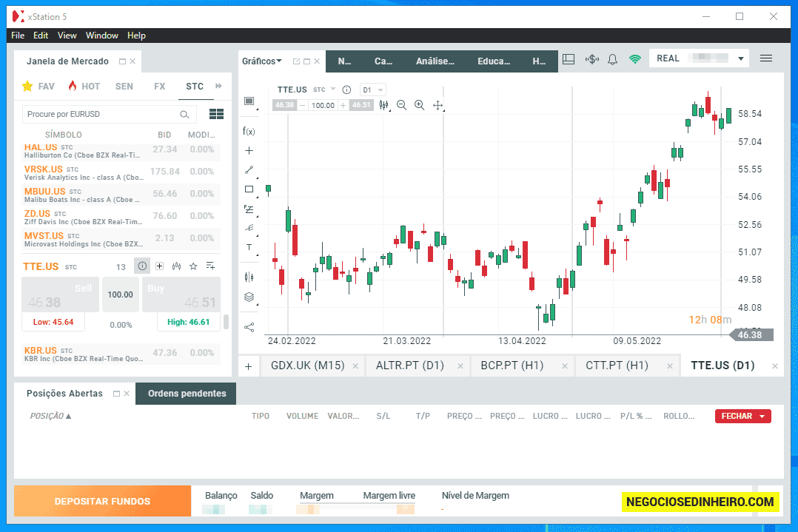
Task: Open the D1 timeframe dropdown
Action: 372,90
